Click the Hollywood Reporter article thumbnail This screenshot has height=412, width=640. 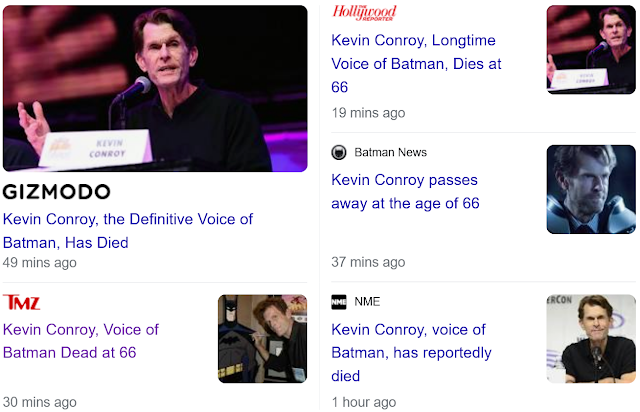[x=590, y=50]
